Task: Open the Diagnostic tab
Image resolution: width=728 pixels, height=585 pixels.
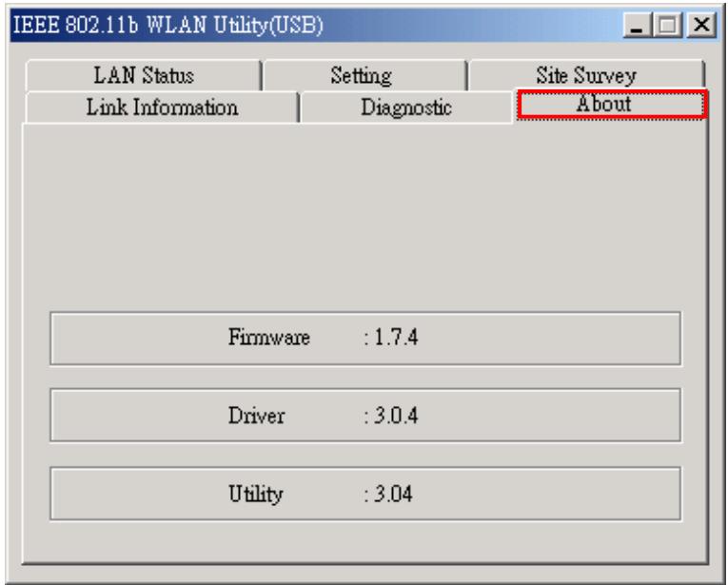Action: click(x=406, y=107)
